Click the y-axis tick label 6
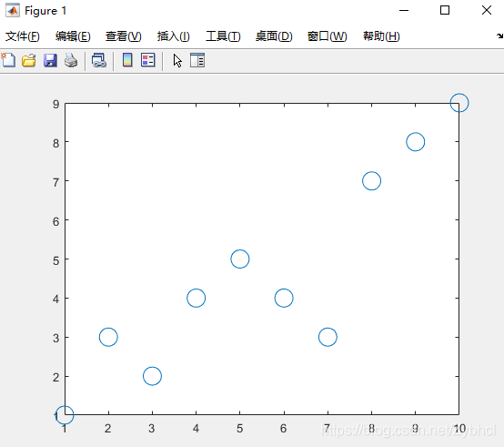Screen dimensions: 504x447 (55, 221)
